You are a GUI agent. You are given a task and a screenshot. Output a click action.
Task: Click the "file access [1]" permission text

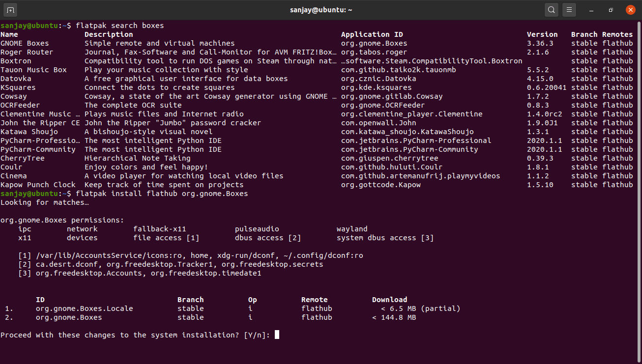(166, 238)
